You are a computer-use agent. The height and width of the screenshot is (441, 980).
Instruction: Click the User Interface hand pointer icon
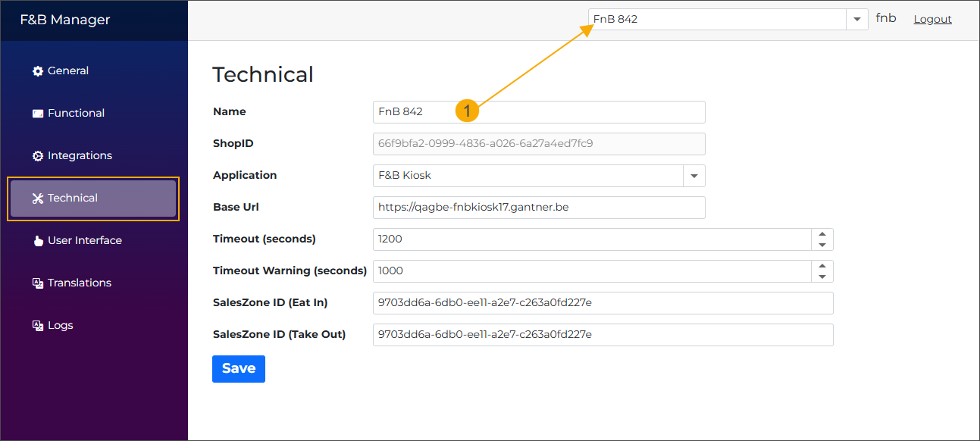click(38, 241)
